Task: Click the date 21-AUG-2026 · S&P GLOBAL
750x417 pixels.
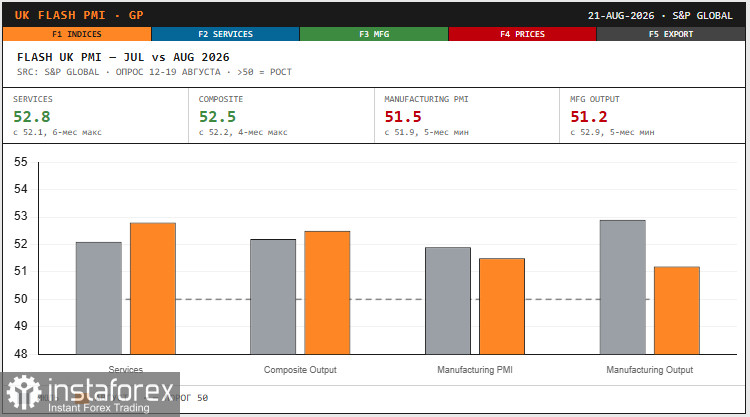Action: pos(660,15)
